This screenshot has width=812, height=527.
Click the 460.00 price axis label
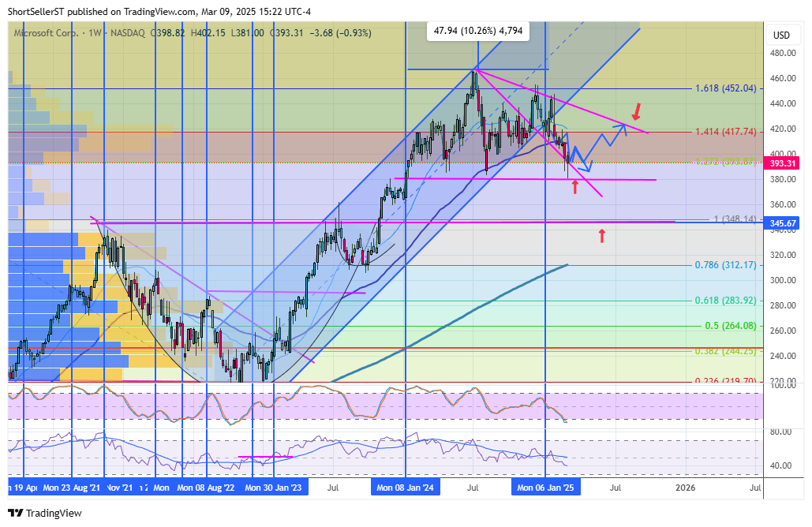pyautogui.click(x=783, y=78)
